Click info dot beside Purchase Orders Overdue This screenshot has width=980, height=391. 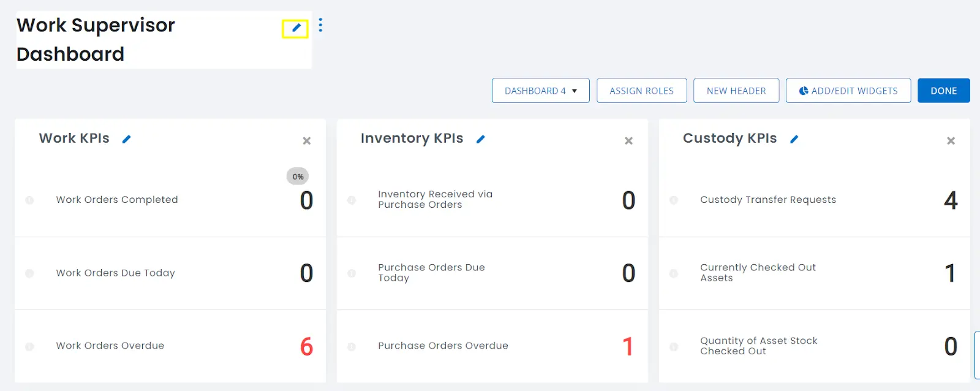(352, 347)
